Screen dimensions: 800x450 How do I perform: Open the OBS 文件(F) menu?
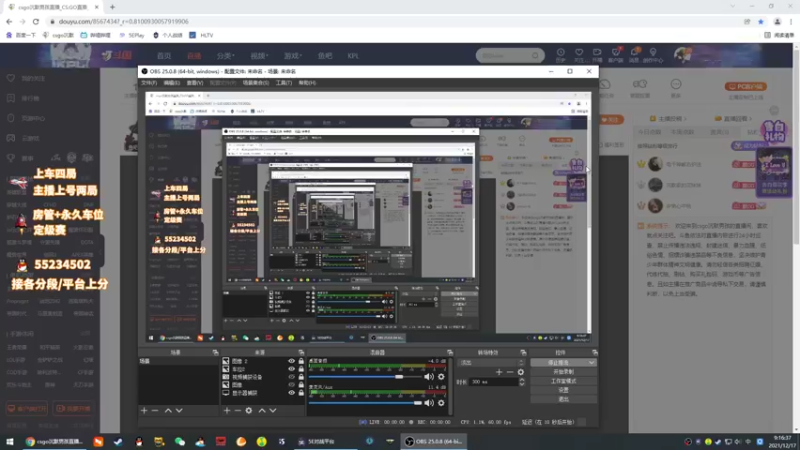click(149, 83)
